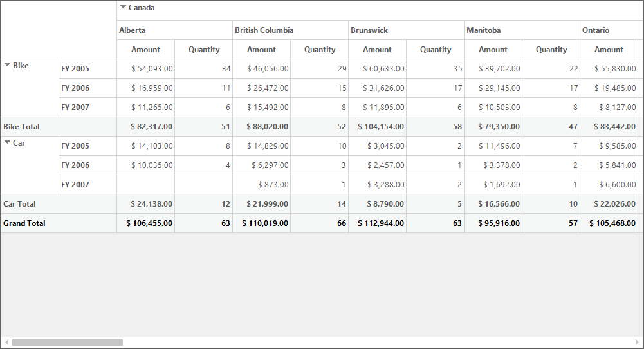Screen dimensions: 644x349
Task: Click the Bike Total row header
Action: click(x=59, y=127)
